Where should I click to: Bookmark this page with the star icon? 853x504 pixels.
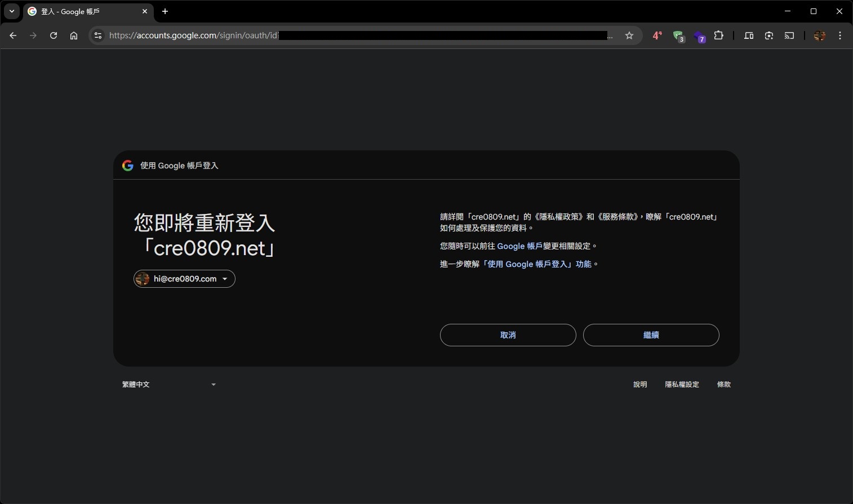click(629, 35)
